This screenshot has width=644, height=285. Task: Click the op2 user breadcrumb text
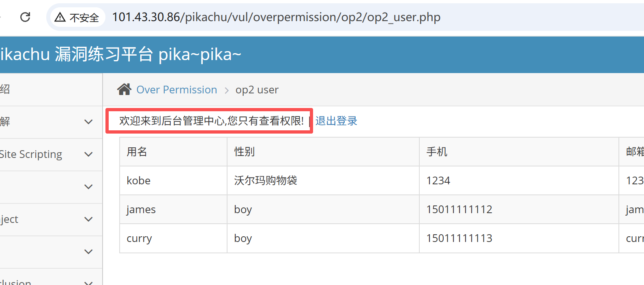point(257,90)
